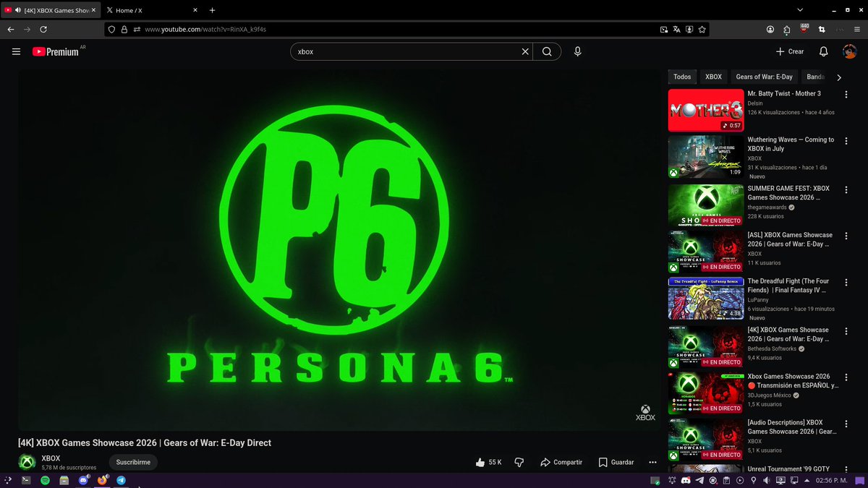Viewport: 868px width, 488px height.
Task: Open Spotify from the taskbar
Action: [45, 480]
